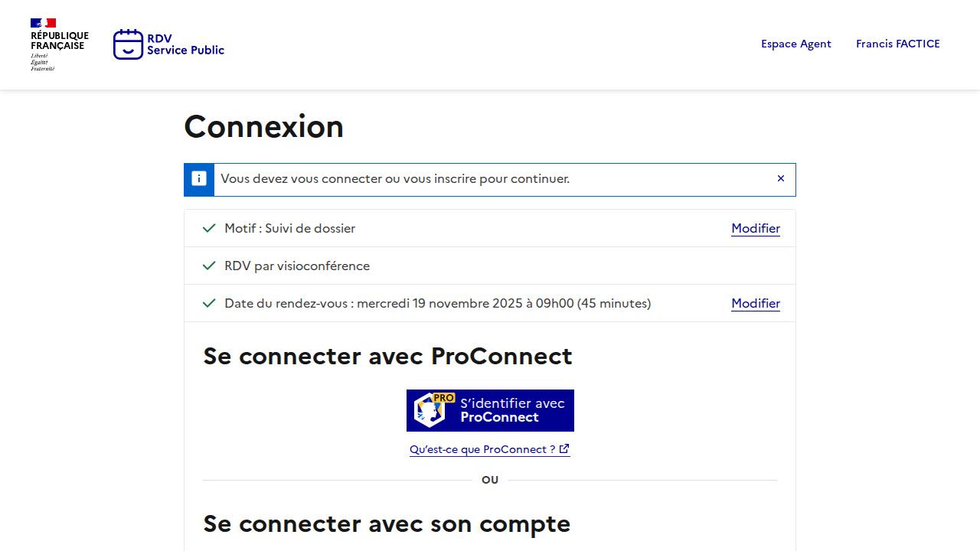Screen dimensions: 980x551
Task: Modify the Motif Suivi de dossier
Action: coord(755,228)
